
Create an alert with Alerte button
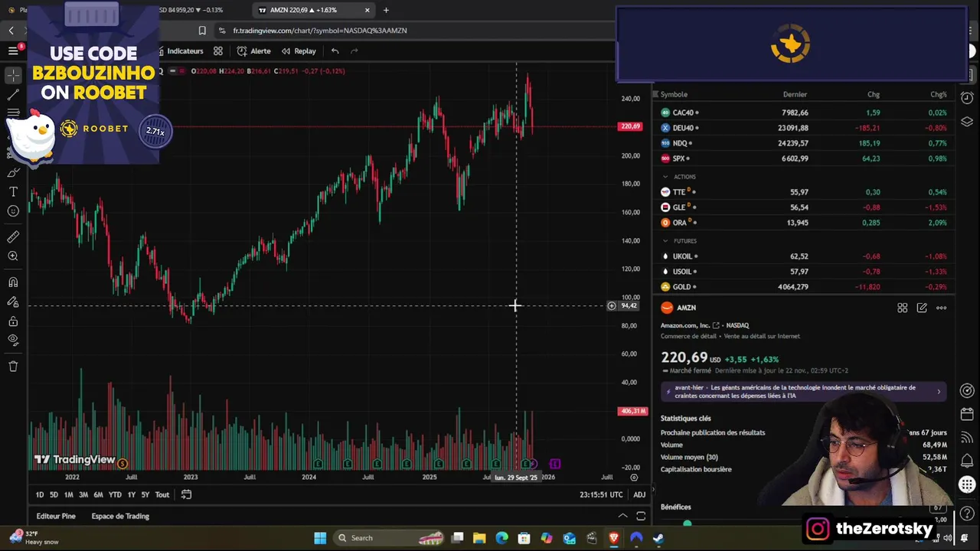click(x=253, y=51)
